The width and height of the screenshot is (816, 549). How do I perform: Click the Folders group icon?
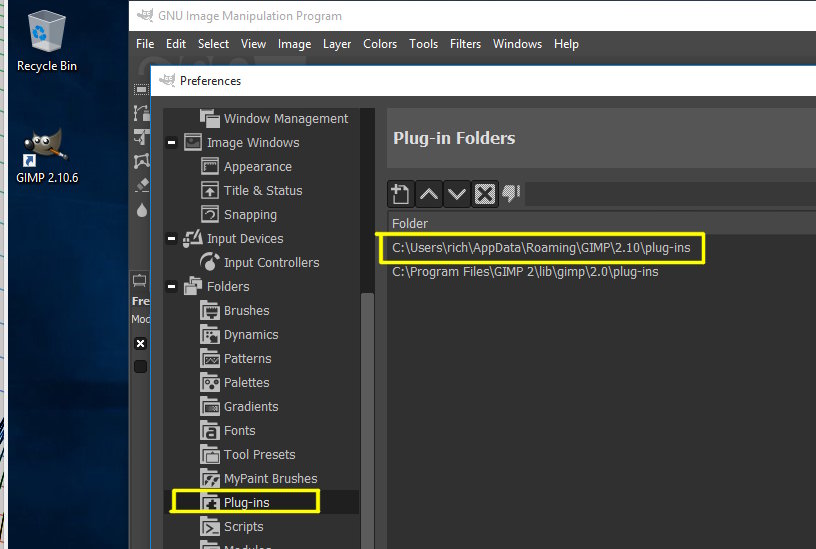point(193,286)
